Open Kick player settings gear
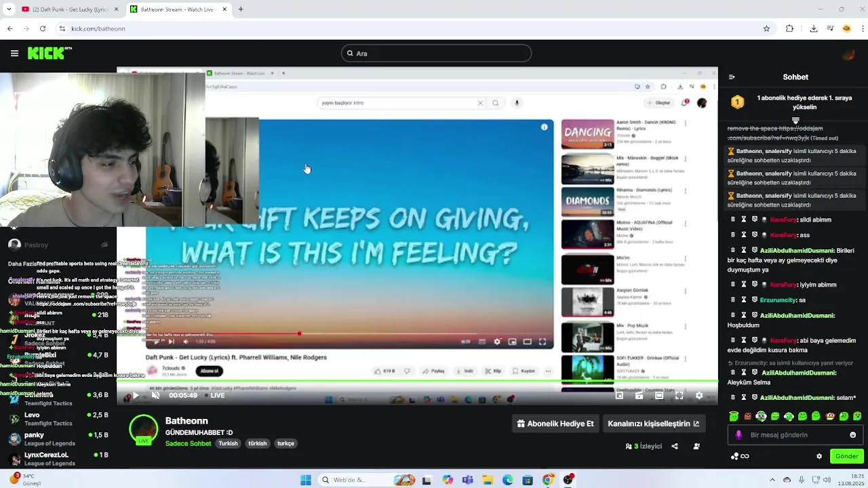 coord(699,395)
